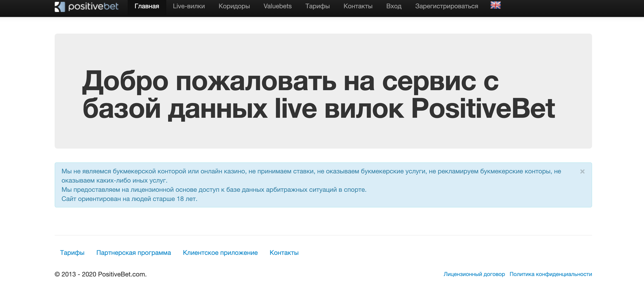Click the PositiveBet logo
This screenshot has height=299, width=644.
(x=87, y=6)
